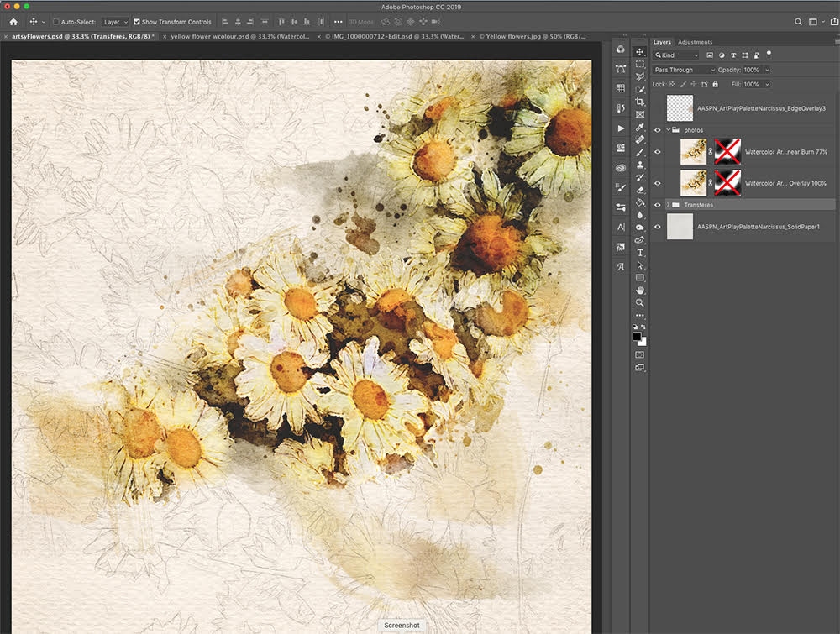Image resolution: width=840 pixels, height=634 pixels.
Task: Open the Character panel icon
Action: pos(621,227)
